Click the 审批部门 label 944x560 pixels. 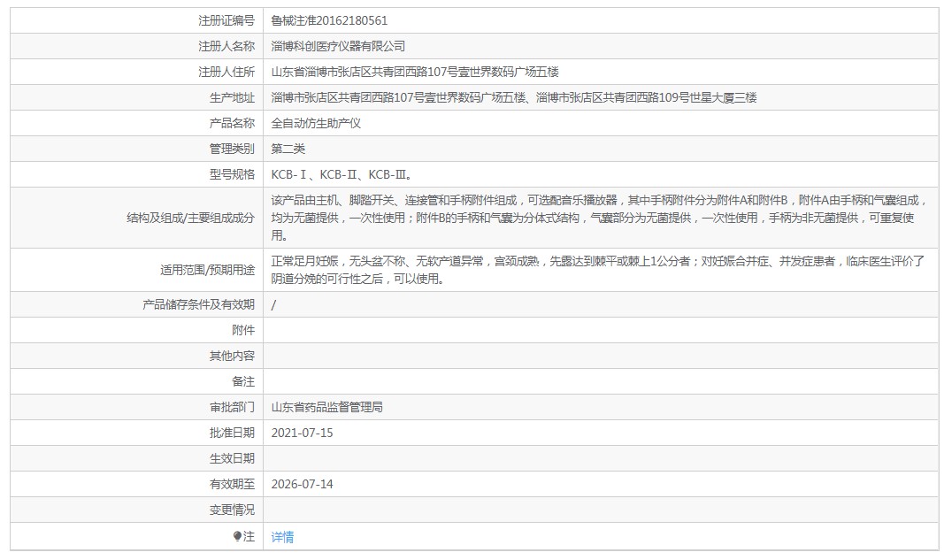232,407
